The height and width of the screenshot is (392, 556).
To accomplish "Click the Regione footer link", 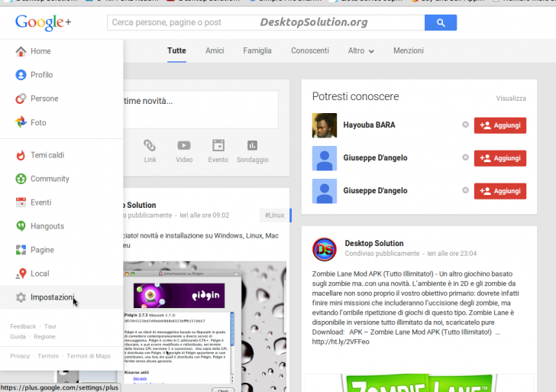I will 44,337.
